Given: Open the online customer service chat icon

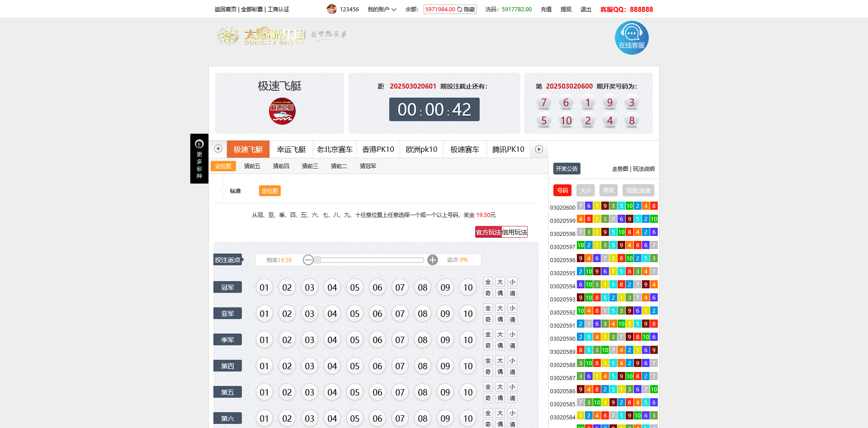Looking at the screenshot, I should 632,38.
